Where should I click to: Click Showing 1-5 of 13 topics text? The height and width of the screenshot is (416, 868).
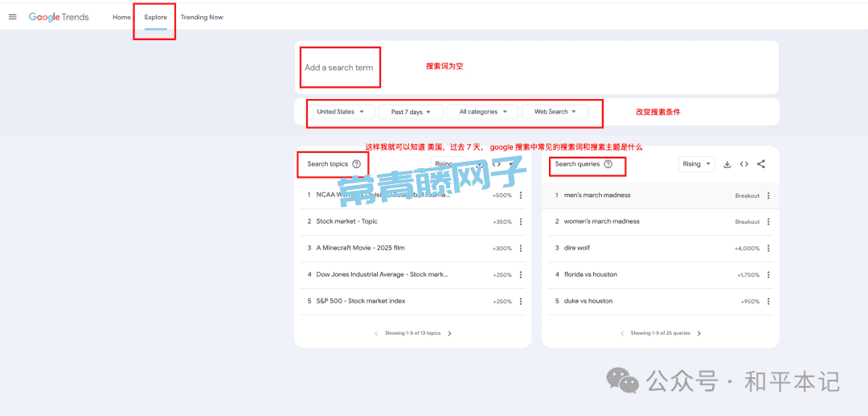coord(413,333)
